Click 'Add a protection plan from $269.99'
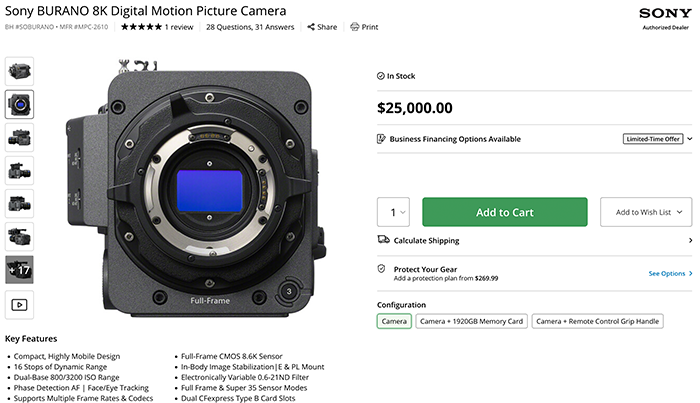700x403 pixels. point(446,278)
